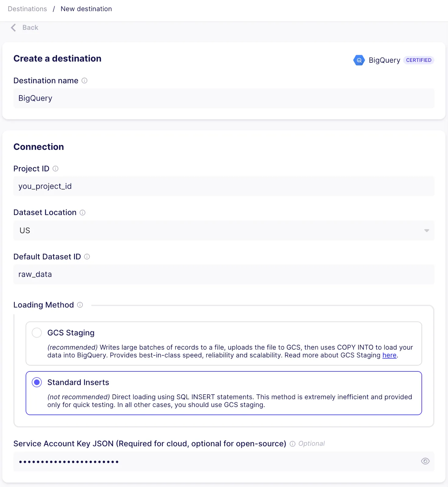Go to Destinations breadcrumb

point(27,9)
